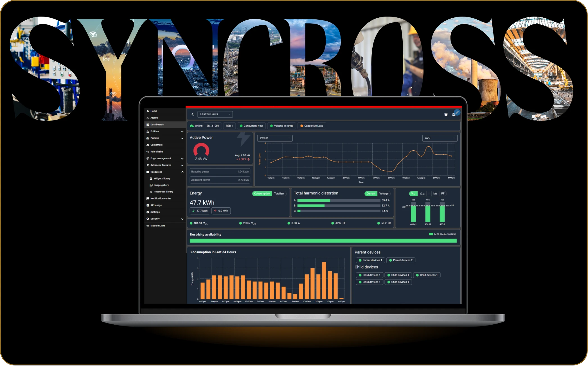Open alarm bell notifications in toolbar
This screenshot has height=366, width=588.
[x=446, y=115]
